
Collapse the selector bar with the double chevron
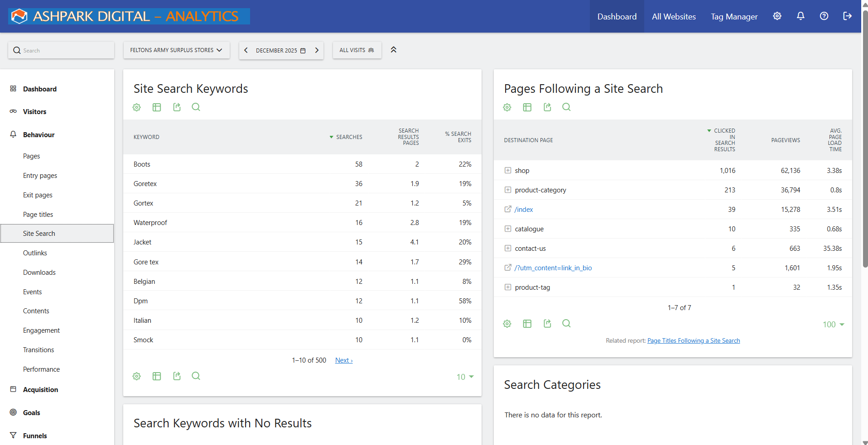[393, 50]
